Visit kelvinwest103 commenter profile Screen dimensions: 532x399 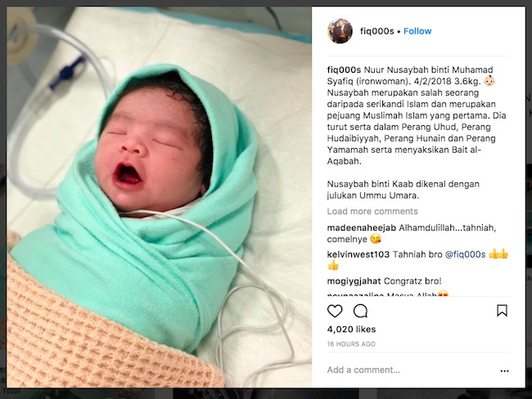coord(358,254)
